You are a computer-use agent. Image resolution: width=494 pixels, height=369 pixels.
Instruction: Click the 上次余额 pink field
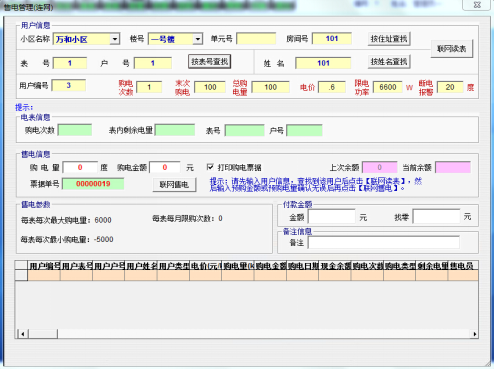coord(380,167)
